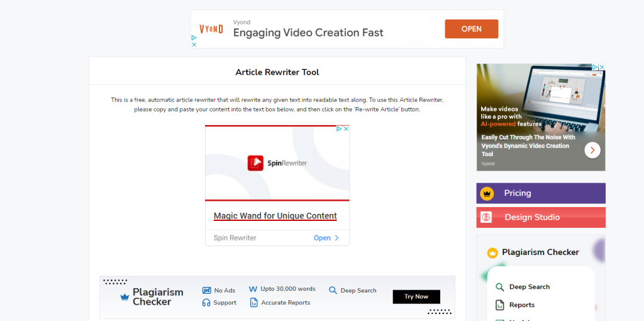The height and width of the screenshot is (321, 644).
Task: Click the crown icon beside Plagiarism Checker banner
Action: [125, 296]
